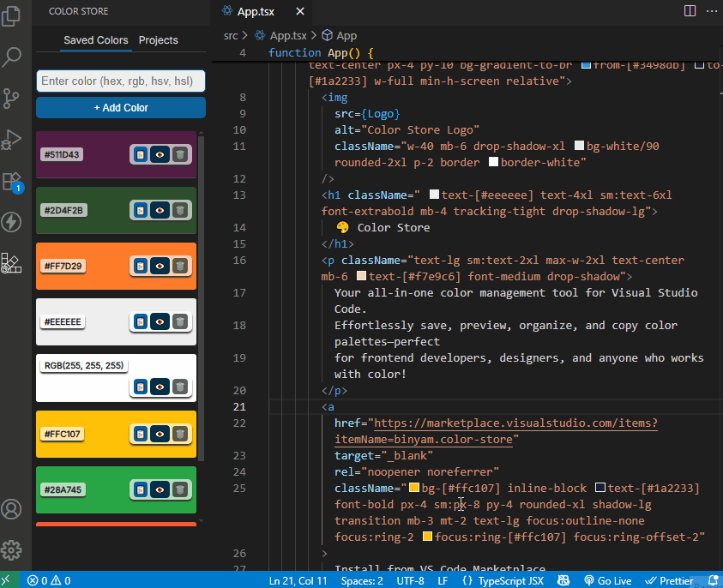Preview #2D4F2B with the eye icon
This screenshot has height=588, width=723.
pos(160,211)
